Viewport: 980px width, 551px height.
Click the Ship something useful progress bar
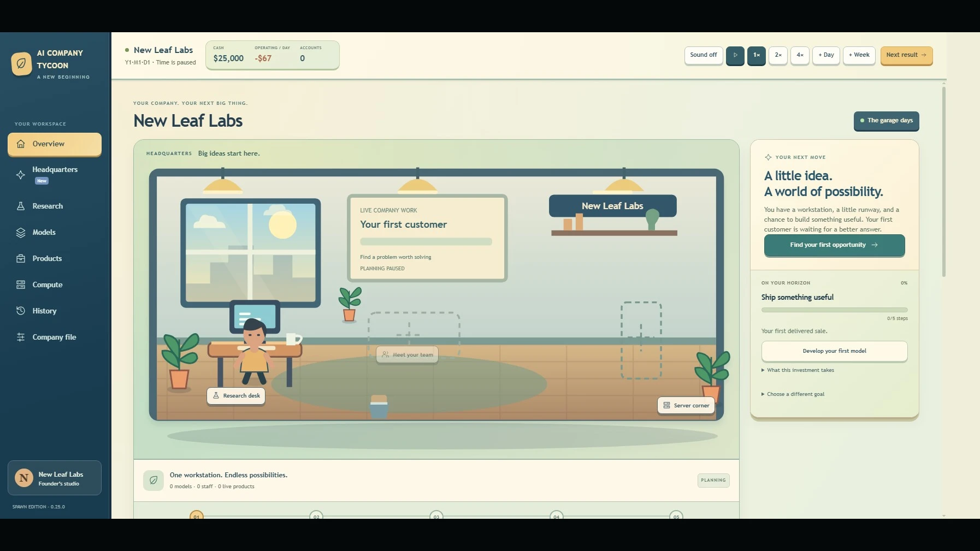click(834, 310)
